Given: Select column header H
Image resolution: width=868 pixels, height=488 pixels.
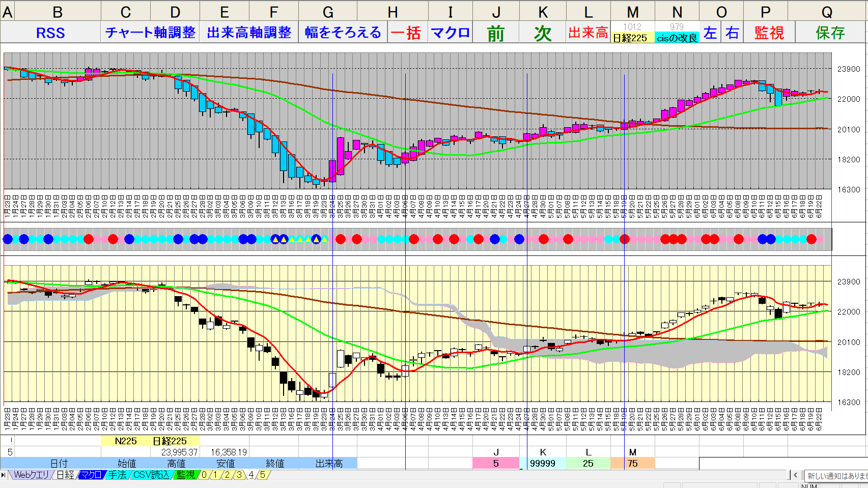Looking at the screenshot, I should 393,11.
